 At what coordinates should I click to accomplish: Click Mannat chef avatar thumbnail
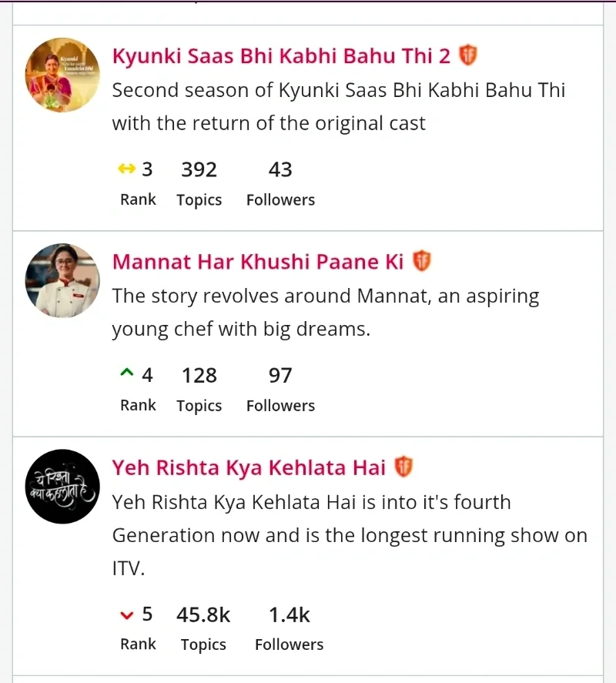(62, 280)
